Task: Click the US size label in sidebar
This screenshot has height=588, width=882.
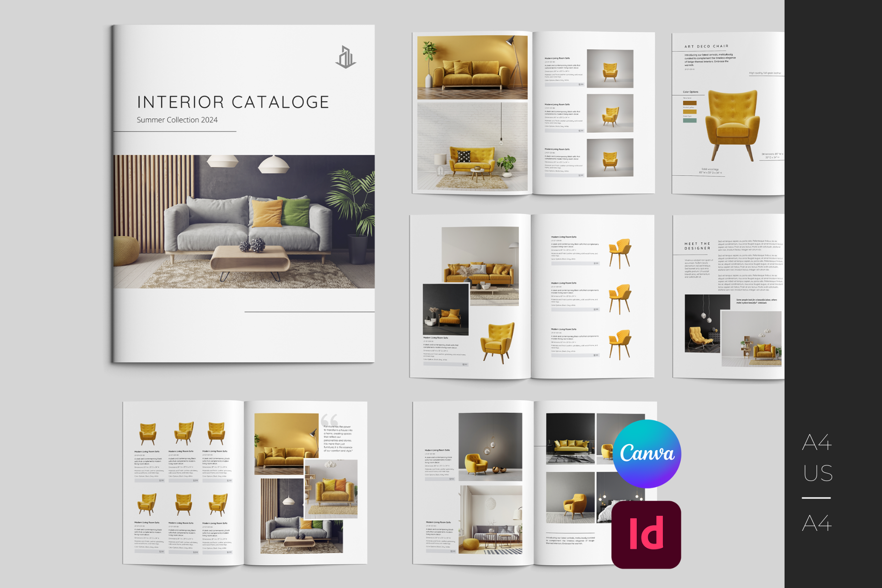Action: coord(818,473)
